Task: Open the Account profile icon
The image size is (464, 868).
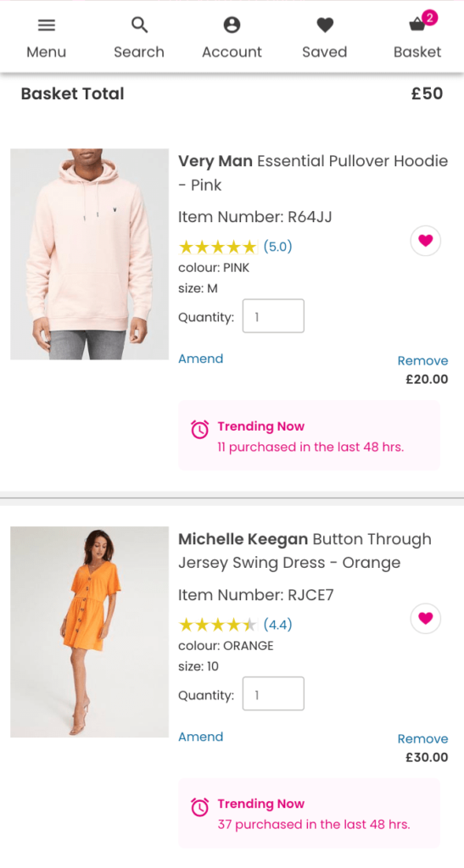Action: 232,25
